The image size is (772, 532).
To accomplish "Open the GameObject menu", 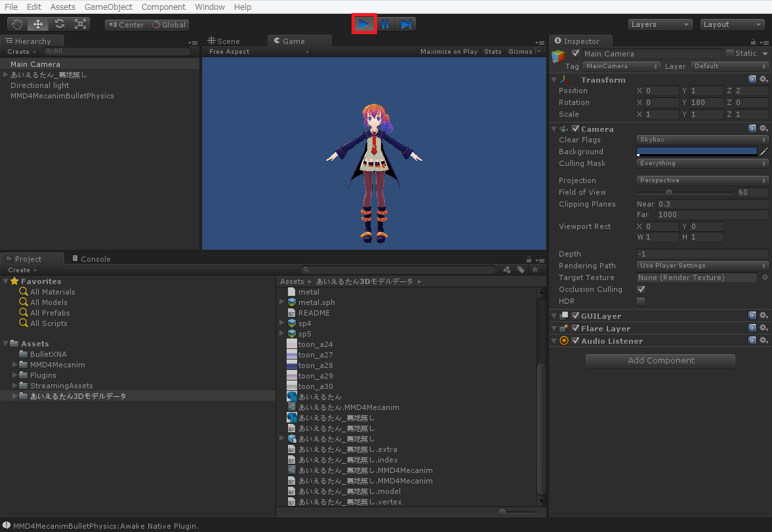I will (x=108, y=7).
